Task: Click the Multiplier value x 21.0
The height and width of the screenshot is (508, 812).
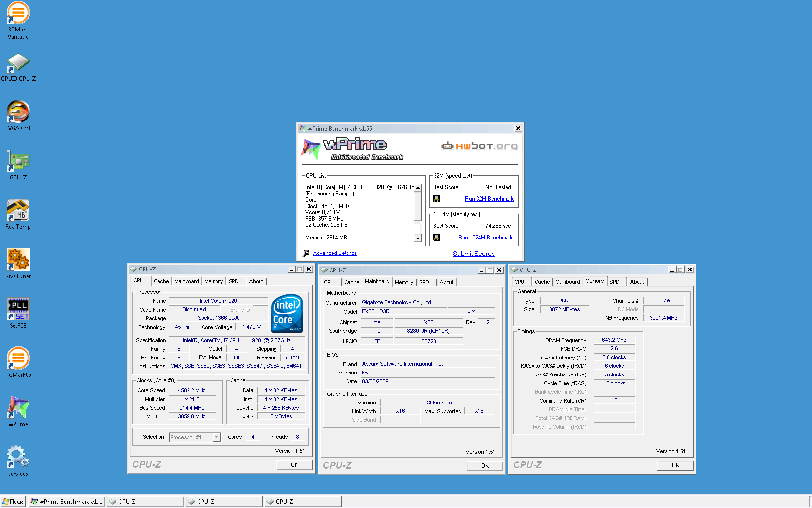Action: (192, 399)
